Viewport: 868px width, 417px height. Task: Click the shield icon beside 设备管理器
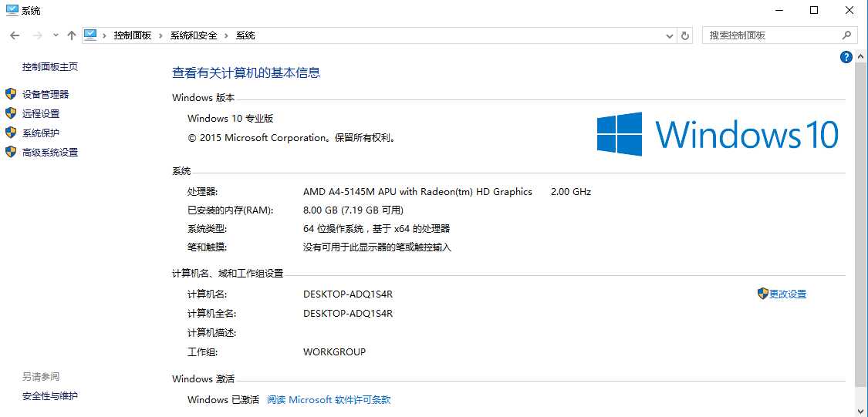pos(11,94)
